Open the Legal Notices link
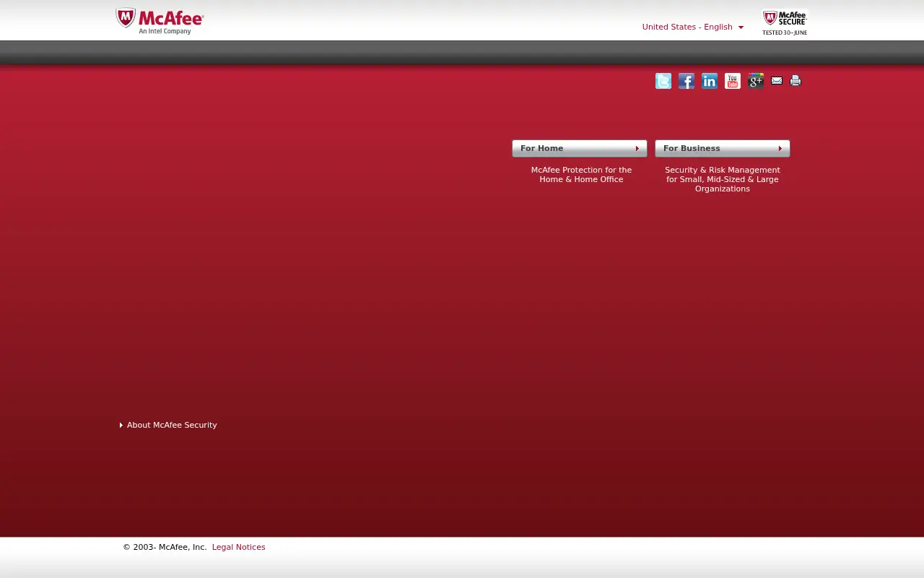 tap(238, 547)
